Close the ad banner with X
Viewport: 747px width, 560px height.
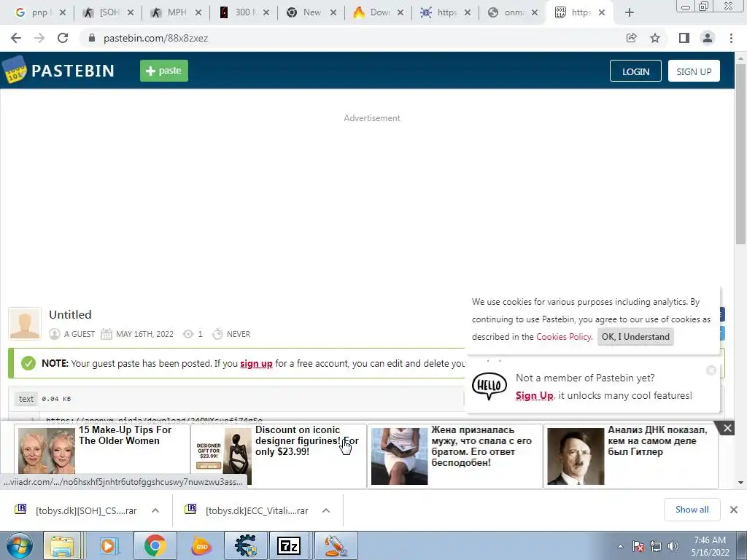(x=727, y=428)
